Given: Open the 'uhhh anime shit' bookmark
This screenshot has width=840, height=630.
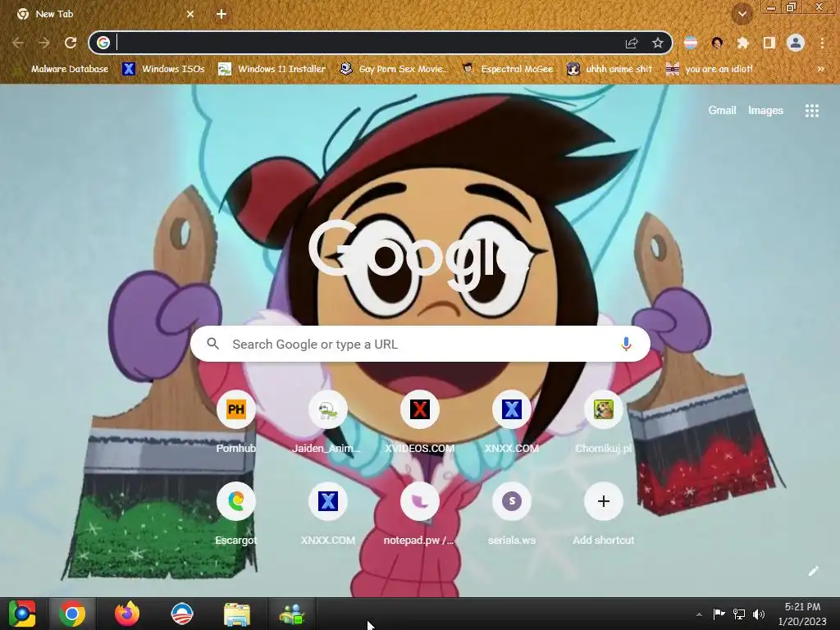Looking at the screenshot, I should click(610, 69).
